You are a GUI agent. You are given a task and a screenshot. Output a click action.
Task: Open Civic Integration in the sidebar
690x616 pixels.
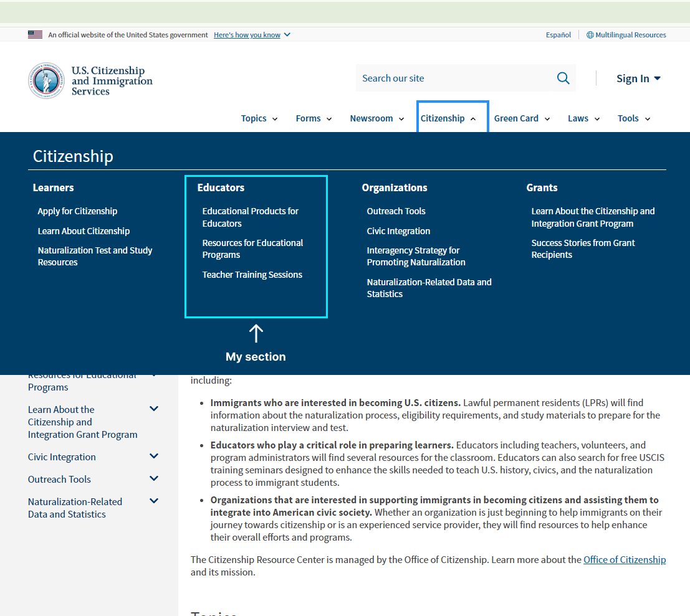pos(62,457)
